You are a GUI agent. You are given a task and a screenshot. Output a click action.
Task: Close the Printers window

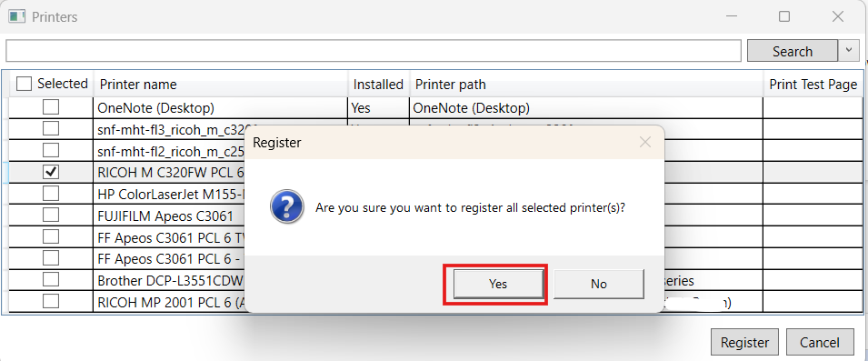pos(838,16)
